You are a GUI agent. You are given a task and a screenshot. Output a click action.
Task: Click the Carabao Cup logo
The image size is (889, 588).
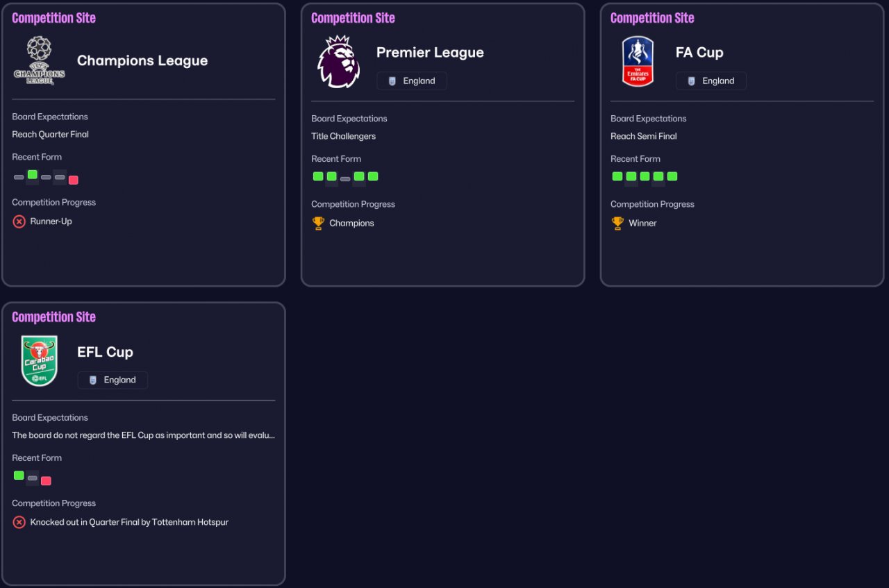point(40,360)
